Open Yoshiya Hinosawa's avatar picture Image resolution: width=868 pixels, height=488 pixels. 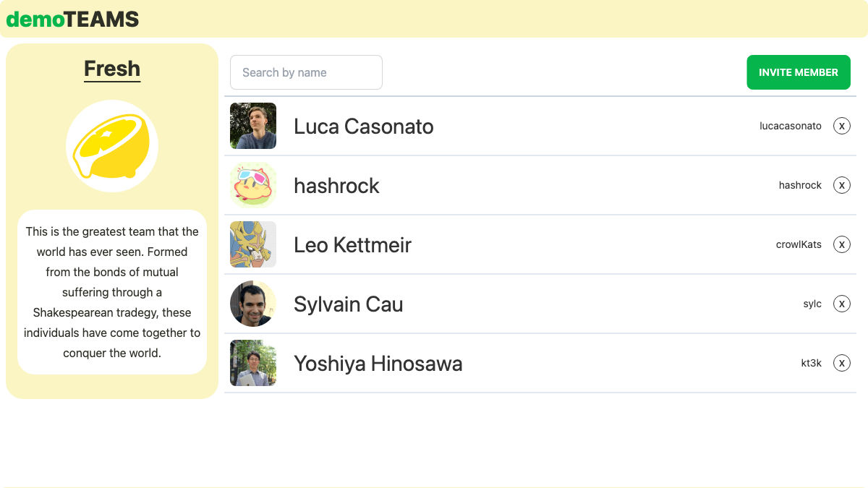click(253, 363)
